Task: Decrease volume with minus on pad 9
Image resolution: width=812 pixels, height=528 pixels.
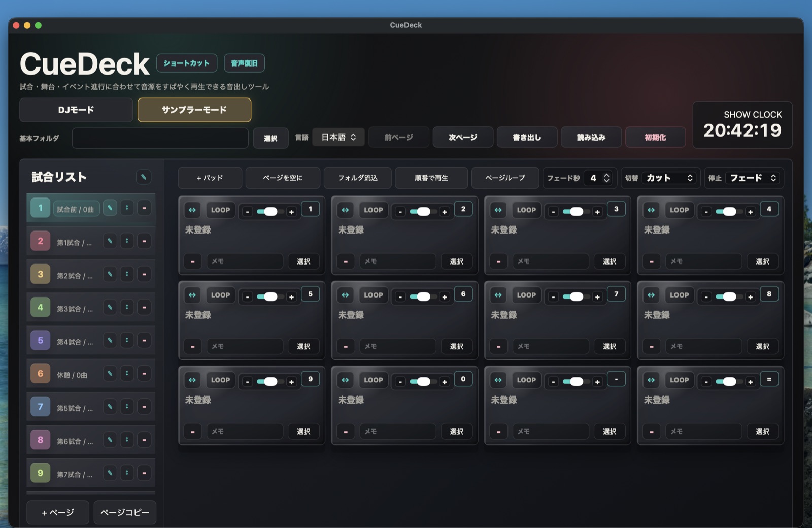Action: coord(248,382)
